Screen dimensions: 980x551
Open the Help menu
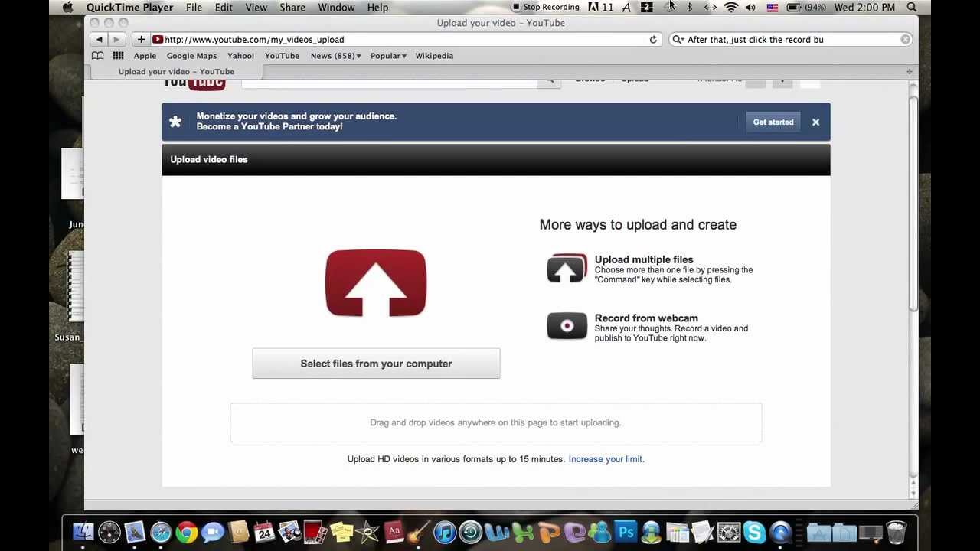coord(377,8)
